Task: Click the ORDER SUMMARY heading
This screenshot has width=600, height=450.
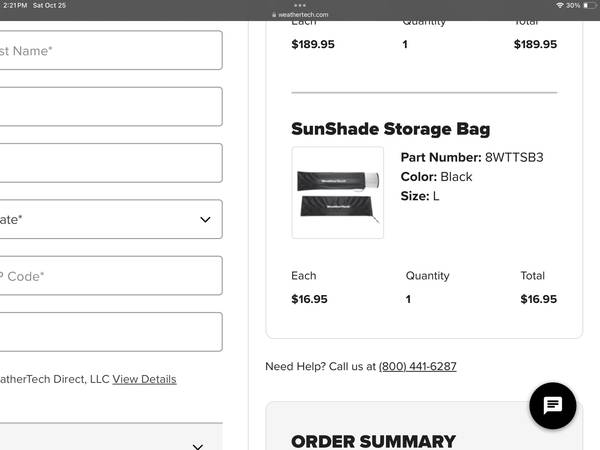Action: 373,441
